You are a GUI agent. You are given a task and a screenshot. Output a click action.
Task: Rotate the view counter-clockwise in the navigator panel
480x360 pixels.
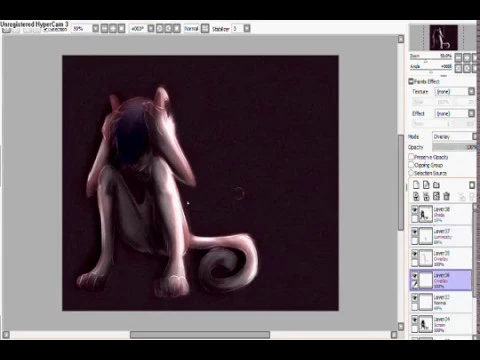(x=459, y=68)
